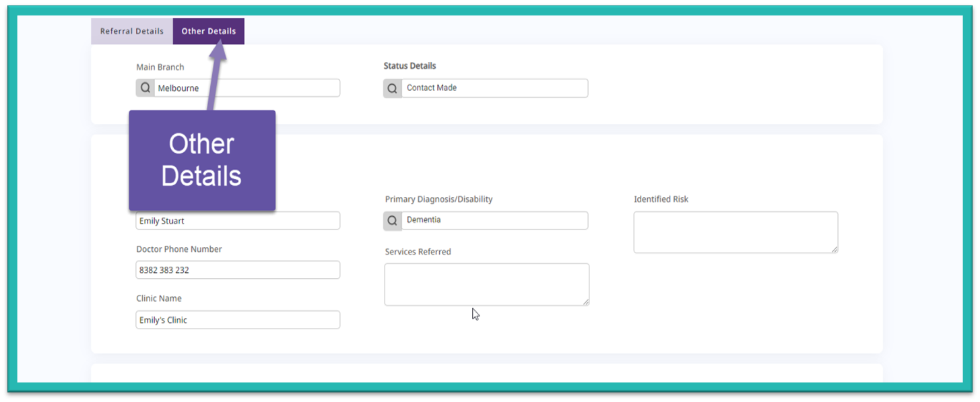Click inside the Services Referred text area
Image resolution: width=980 pixels, height=402 pixels.
(486, 284)
